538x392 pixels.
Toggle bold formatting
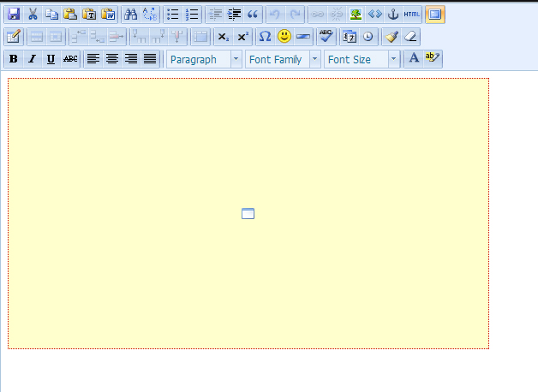pos(14,59)
